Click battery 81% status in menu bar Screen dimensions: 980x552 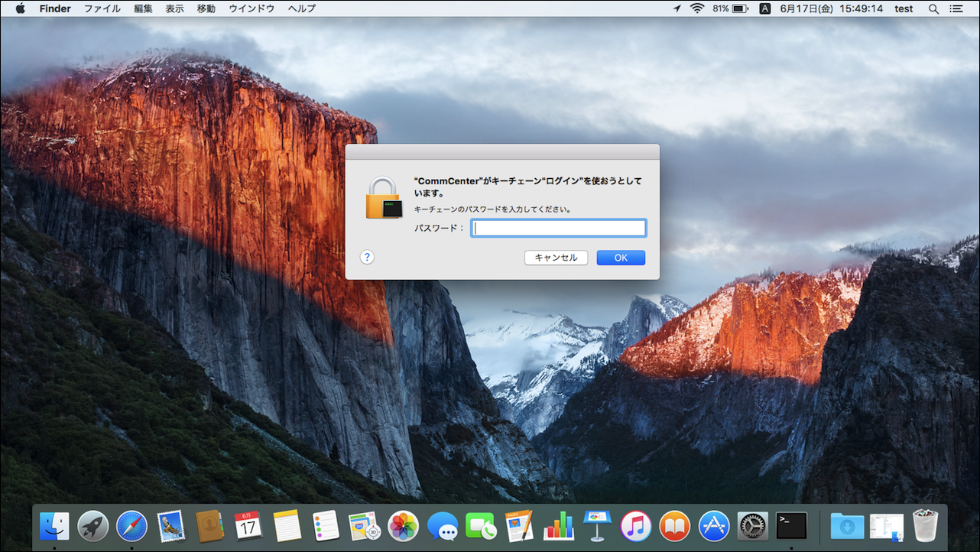pyautogui.click(x=730, y=8)
